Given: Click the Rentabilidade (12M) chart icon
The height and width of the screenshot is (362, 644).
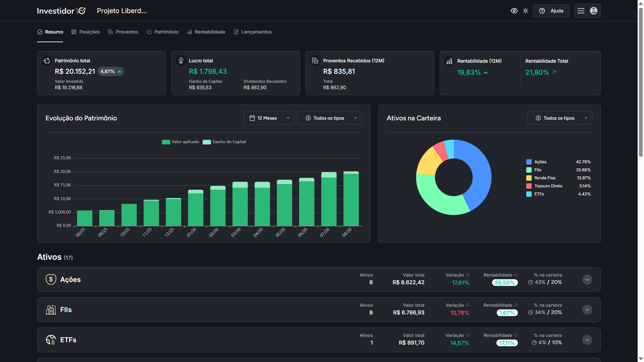Looking at the screenshot, I should pos(449,61).
